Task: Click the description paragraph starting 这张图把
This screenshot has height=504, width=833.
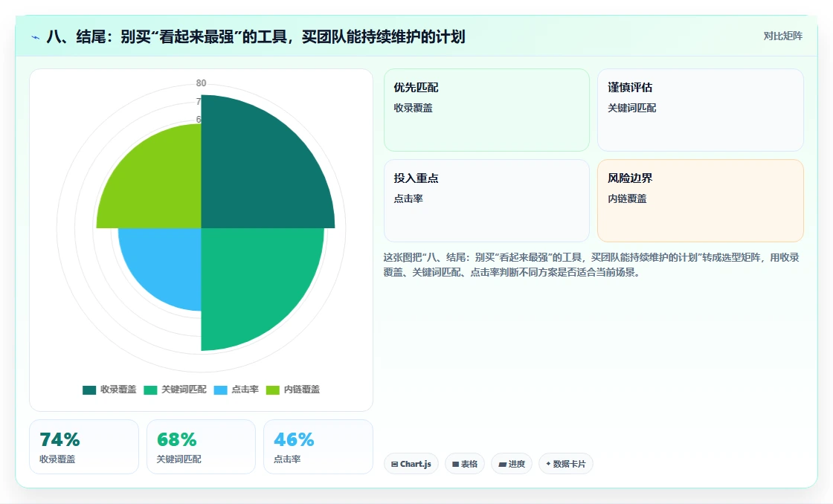Action: pyautogui.click(x=591, y=265)
